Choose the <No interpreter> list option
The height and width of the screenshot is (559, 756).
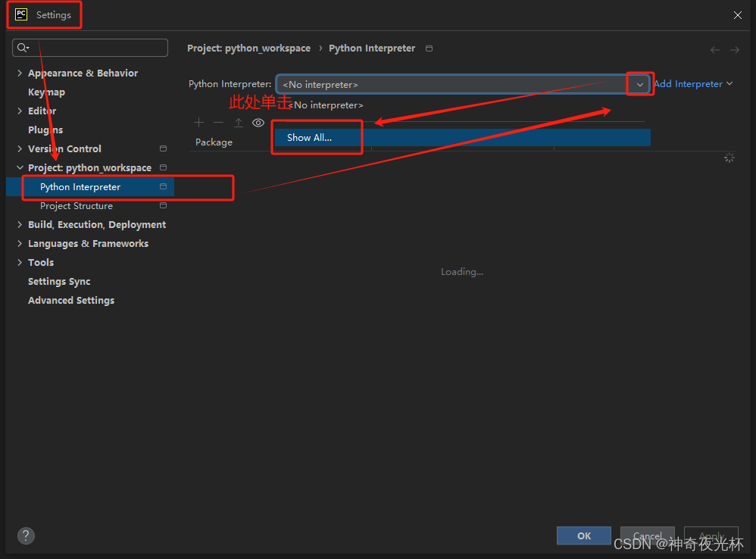326,105
